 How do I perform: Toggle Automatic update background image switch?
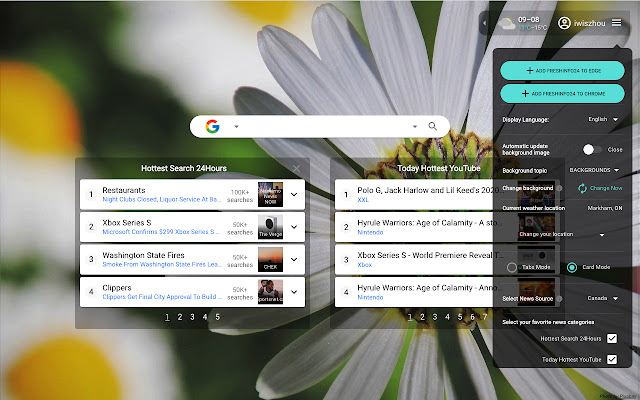(x=591, y=149)
